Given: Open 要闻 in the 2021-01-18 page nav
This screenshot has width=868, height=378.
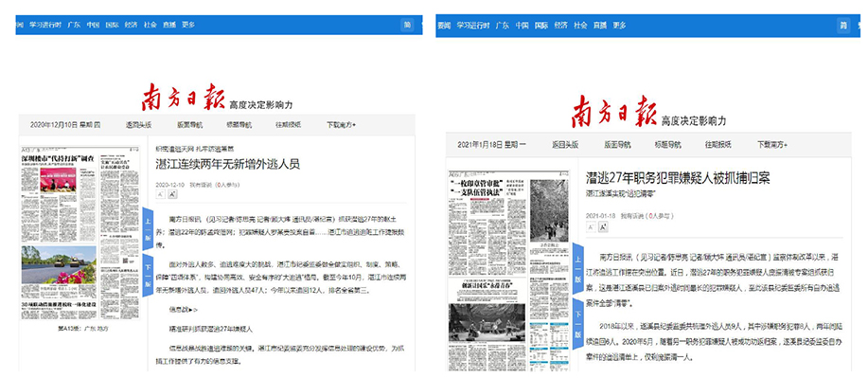Looking at the screenshot, I should click(x=445, y=26).
